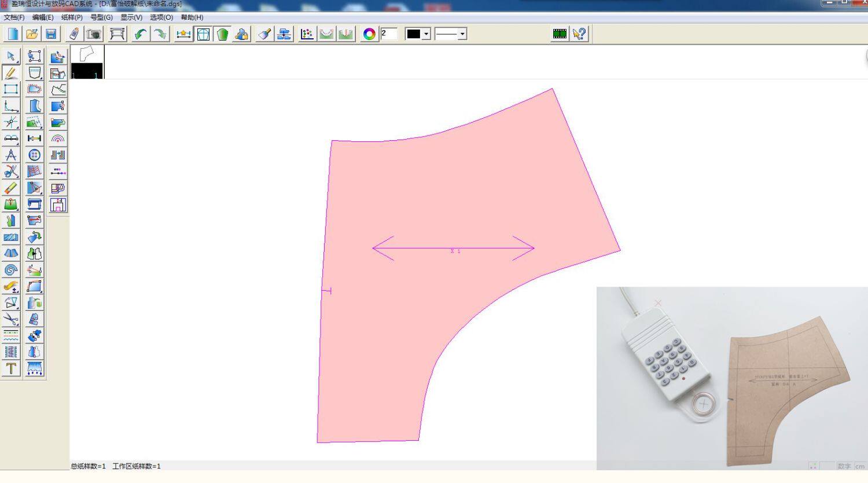This screenshot has height=483, width=868.
Task: Toggle the show pattern outline button
Action: (x=203, y=34)
